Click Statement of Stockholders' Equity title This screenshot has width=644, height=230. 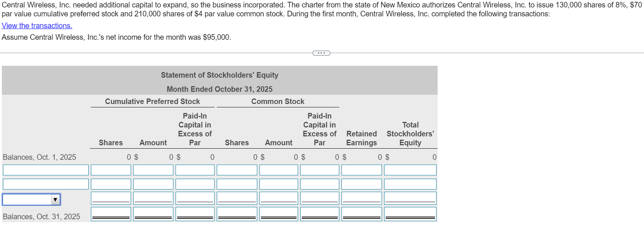(220, 75)
